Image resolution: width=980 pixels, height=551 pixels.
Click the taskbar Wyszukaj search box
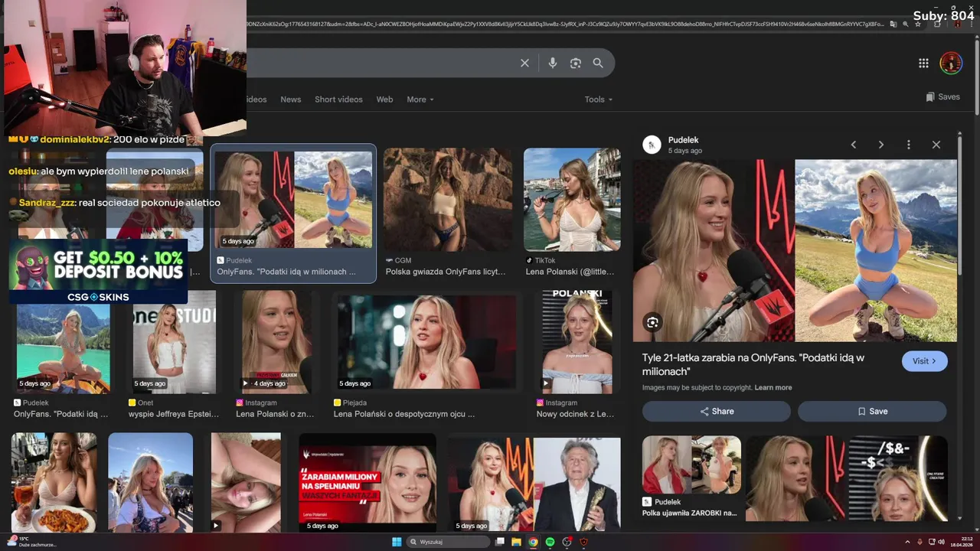449,542
